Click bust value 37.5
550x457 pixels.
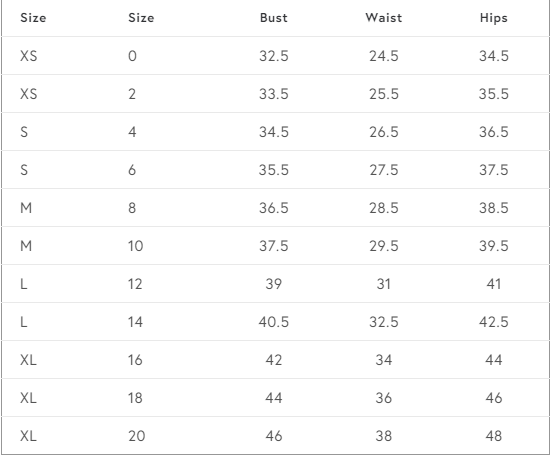pyautogui.click(x=274, y=246)
